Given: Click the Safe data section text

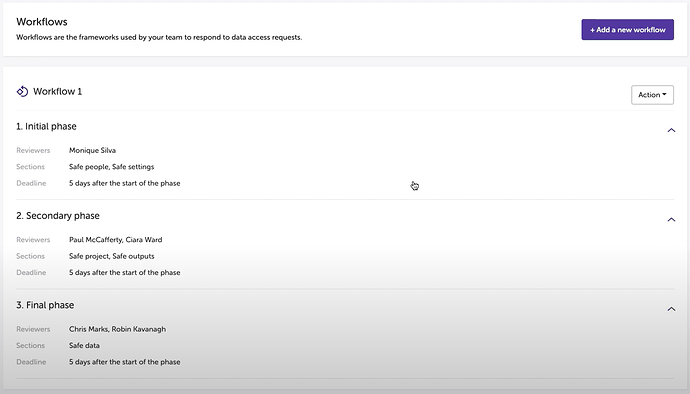Looking at the screenshot, I should [84, 346].
